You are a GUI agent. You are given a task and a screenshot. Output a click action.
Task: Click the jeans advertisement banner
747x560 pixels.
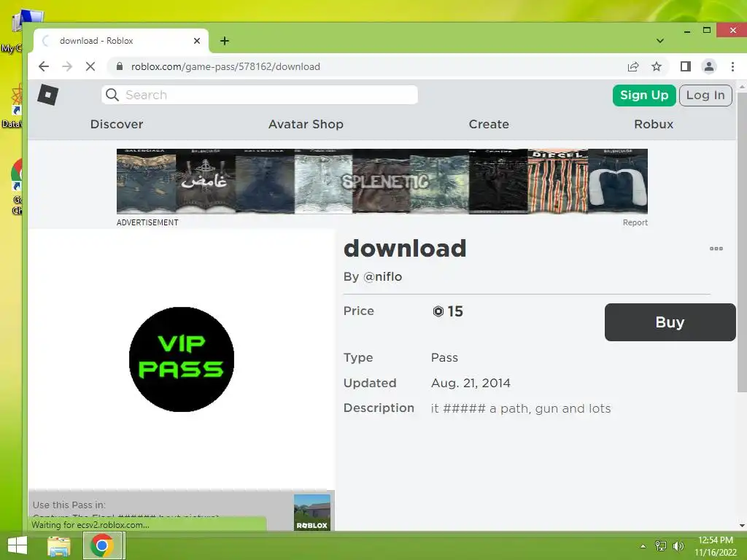(382, 182)
